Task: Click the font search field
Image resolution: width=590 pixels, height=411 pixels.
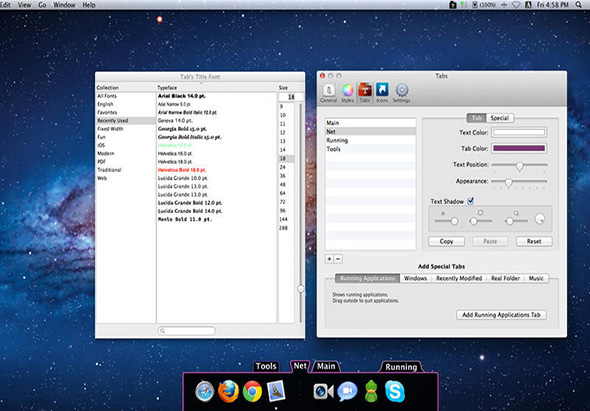Action: coord(186,330)
